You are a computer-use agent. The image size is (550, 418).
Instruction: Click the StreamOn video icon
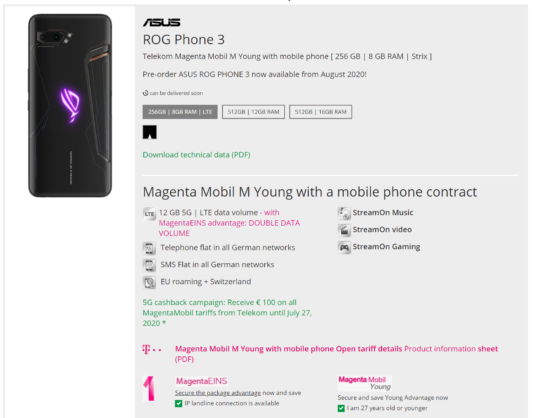tap(344, 230)
